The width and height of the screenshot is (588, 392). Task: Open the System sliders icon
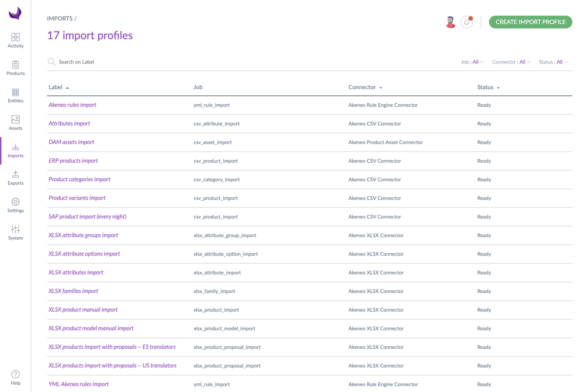(15, 229)
